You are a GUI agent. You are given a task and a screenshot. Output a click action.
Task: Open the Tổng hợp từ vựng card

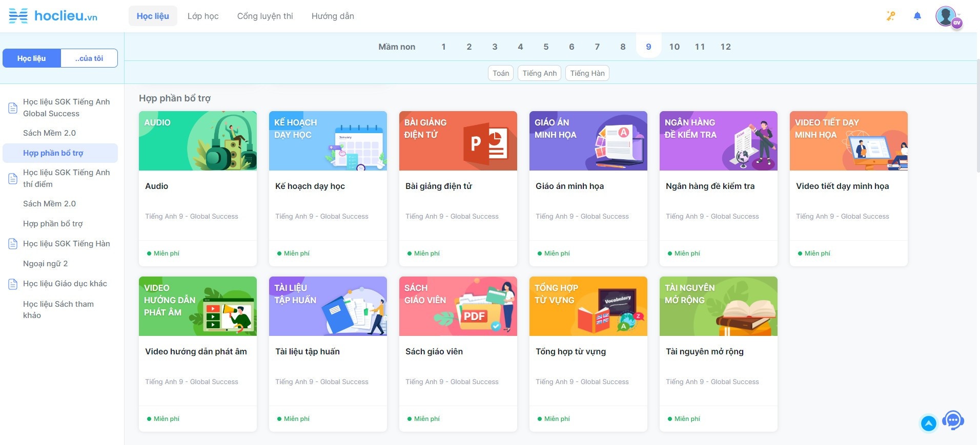click(588, 353)
